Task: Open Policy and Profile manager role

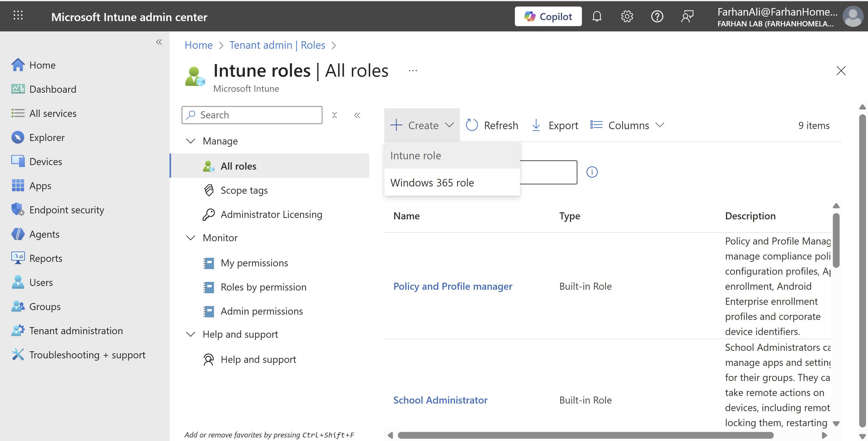Action: [x=453, y=286]
